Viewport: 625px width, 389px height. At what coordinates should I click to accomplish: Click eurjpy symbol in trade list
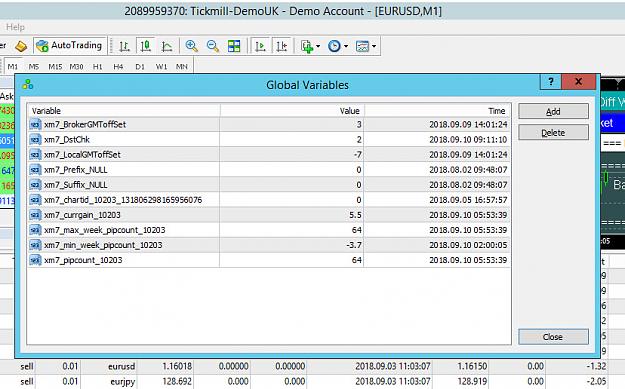(122, 382)
